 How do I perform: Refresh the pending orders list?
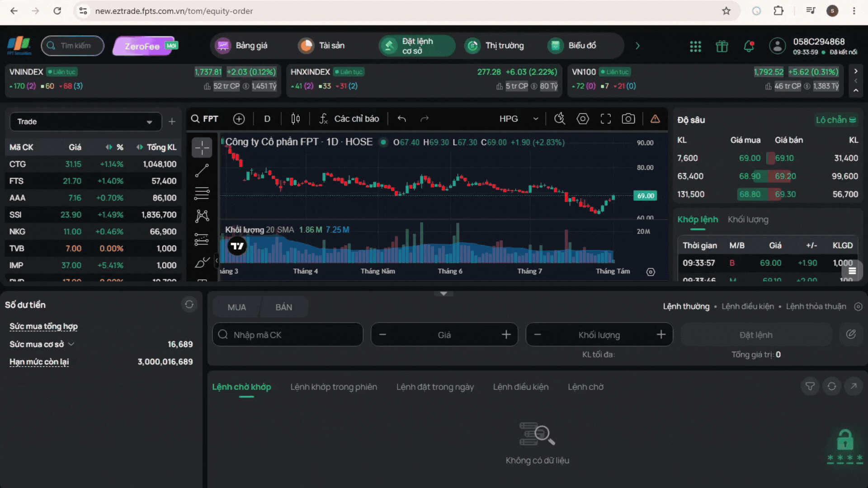coord(832,386)
